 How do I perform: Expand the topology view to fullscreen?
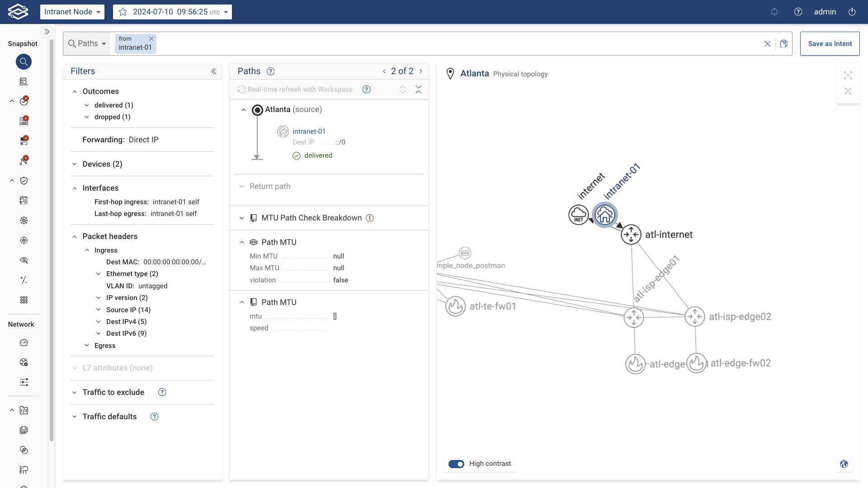point(848,75)
